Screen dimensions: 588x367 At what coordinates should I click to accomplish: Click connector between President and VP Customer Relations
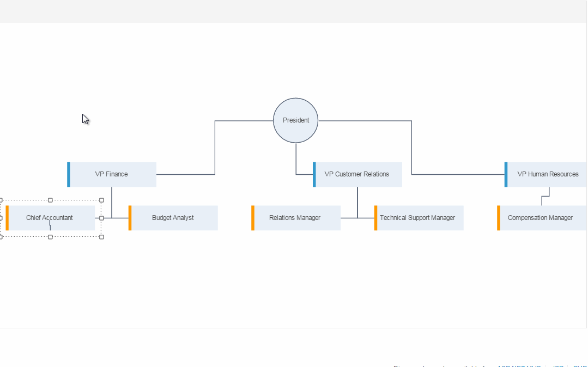[296, 159]
